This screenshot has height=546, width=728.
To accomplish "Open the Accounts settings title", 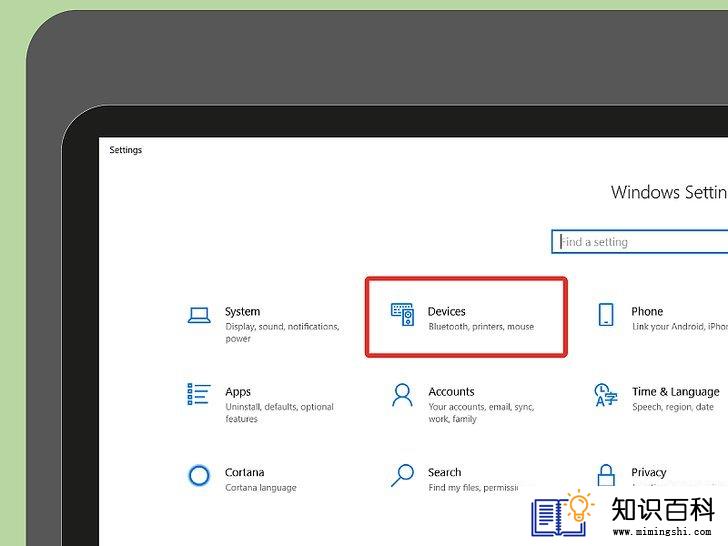I will (x=451, y=392).
